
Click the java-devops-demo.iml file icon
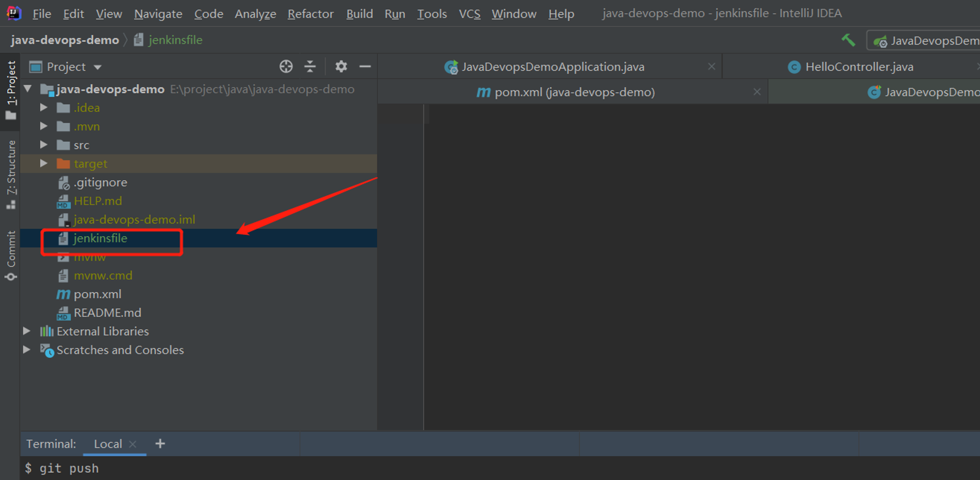(64, 220)
